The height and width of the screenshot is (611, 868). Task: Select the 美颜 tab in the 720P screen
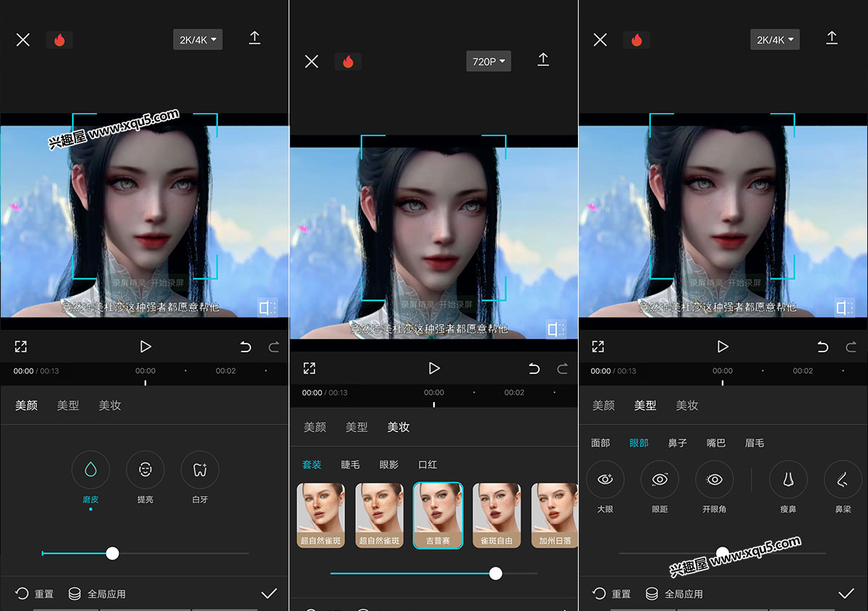315,427
